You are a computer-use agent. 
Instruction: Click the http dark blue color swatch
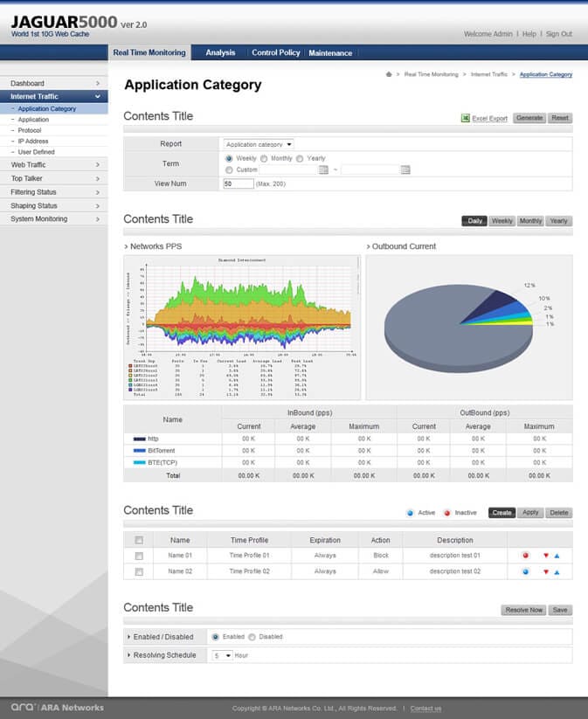140,439
